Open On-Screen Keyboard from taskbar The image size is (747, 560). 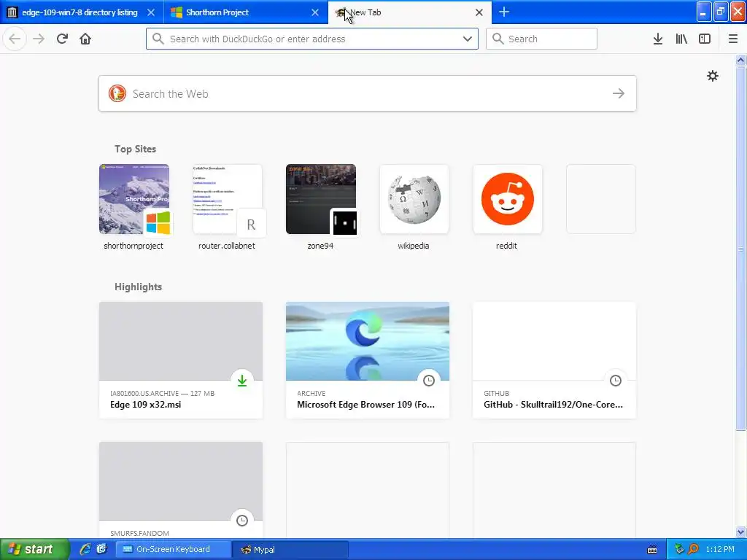(x=174, y=549)
